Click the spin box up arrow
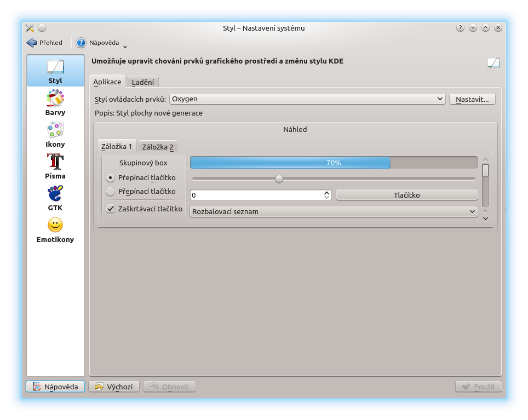 point(326,193)
